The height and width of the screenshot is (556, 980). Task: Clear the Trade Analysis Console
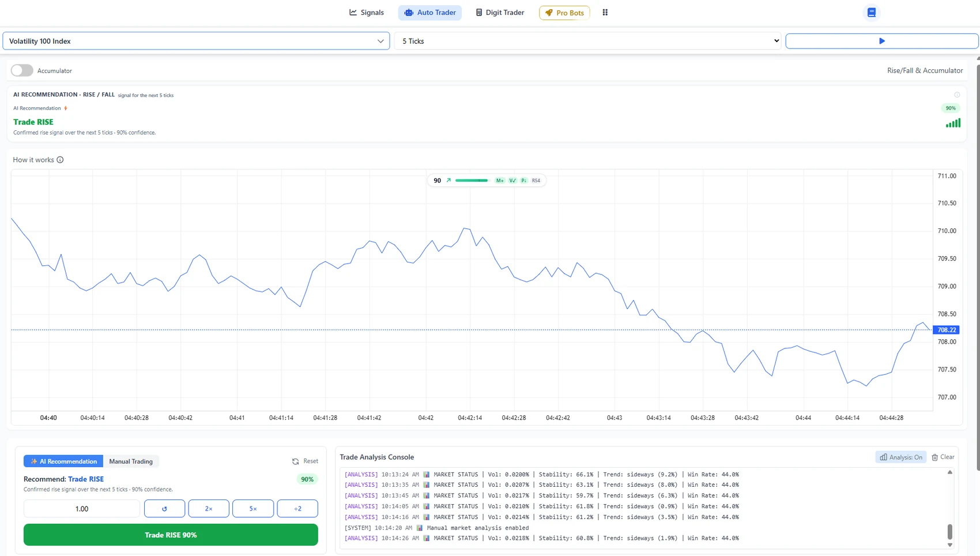[943, 457]
